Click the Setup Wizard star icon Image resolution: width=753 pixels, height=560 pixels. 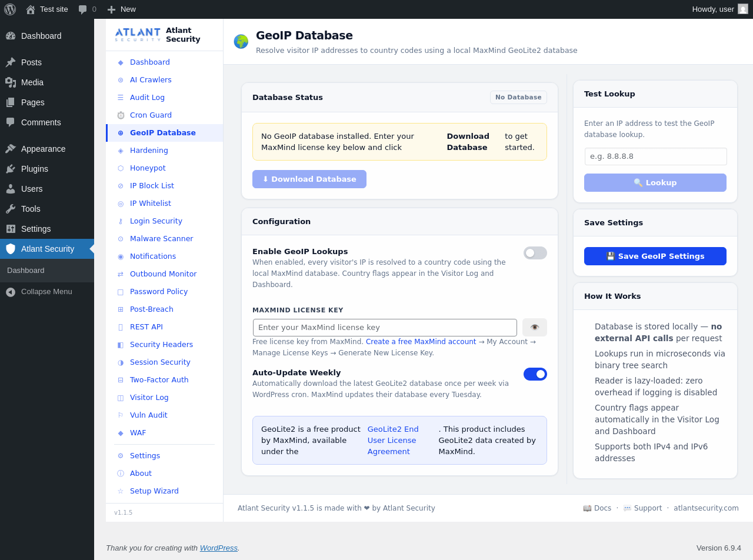click(121, 491)
